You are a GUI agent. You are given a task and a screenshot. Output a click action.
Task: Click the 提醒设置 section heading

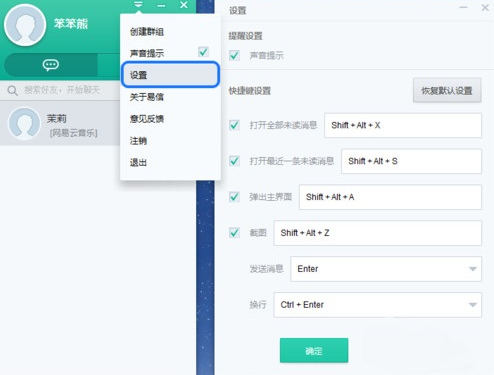[245, 36]
